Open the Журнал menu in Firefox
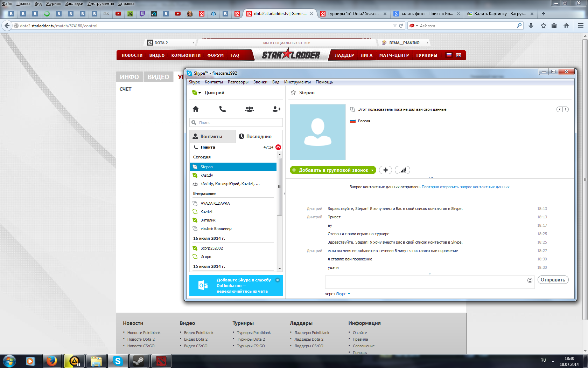588x368 pixels. tap(54, 4)
